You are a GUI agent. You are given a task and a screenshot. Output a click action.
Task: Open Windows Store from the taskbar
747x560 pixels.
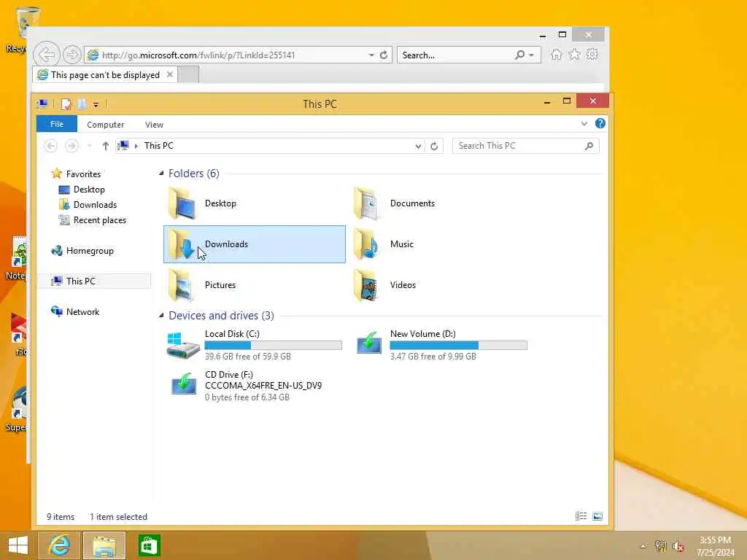coord(149,545)
